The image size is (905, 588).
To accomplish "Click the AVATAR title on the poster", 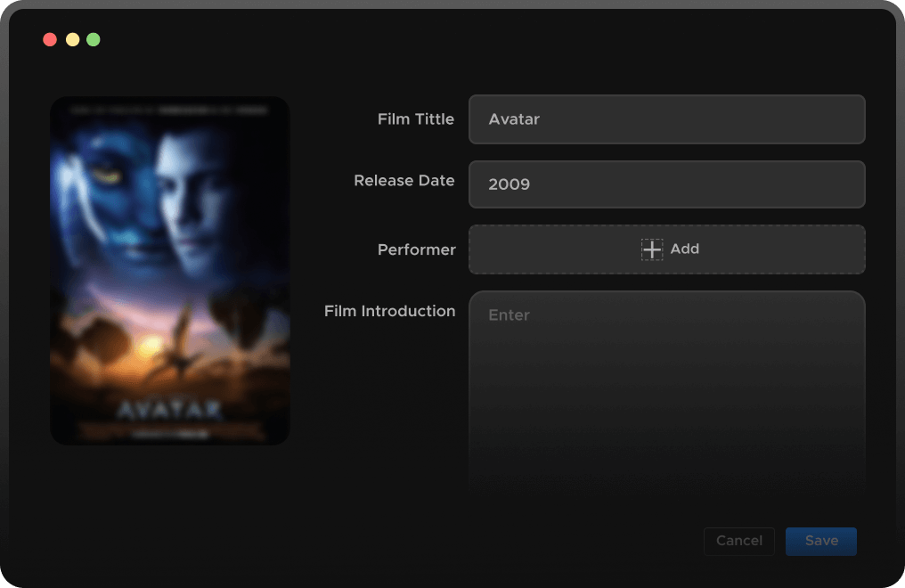I will [169, 409].
